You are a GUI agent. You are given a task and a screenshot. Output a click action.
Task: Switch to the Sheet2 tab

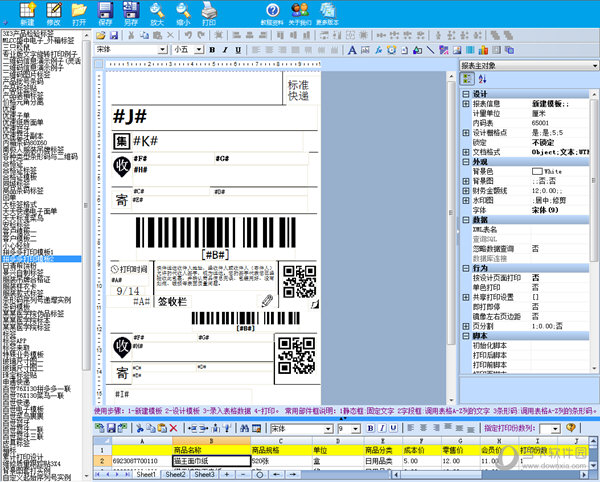(x=175, y=475)
